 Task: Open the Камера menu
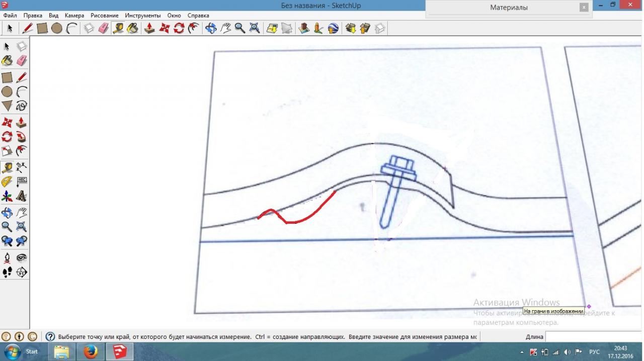[x=74, y=16]
